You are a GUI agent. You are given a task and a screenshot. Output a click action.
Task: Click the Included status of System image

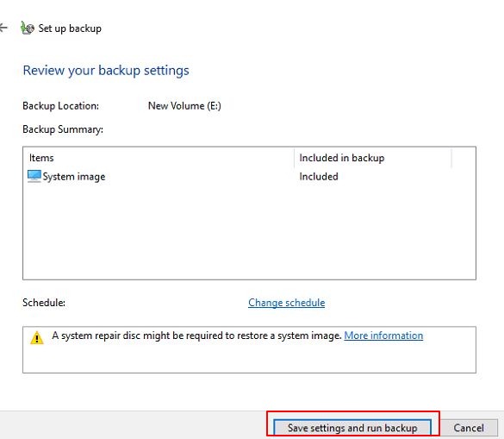[319, 176]
